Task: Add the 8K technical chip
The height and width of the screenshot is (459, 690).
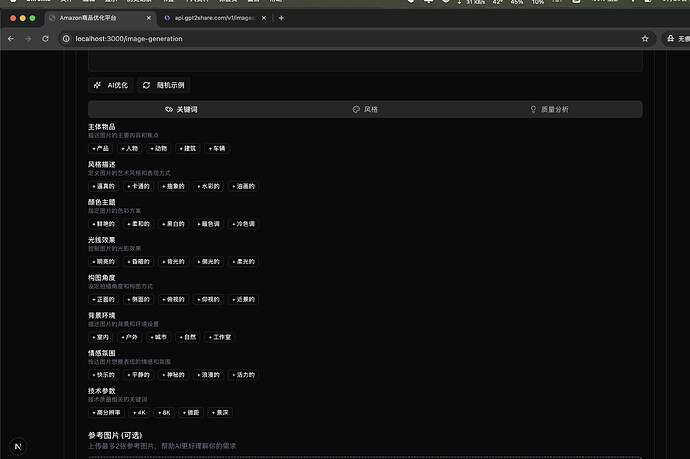Action: coord(164,412)
